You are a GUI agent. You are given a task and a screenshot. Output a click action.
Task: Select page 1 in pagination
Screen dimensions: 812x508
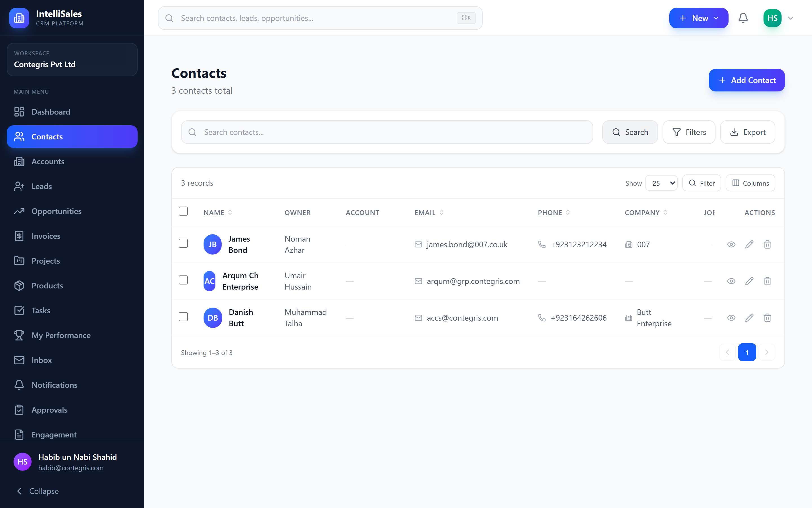point(747,352)
